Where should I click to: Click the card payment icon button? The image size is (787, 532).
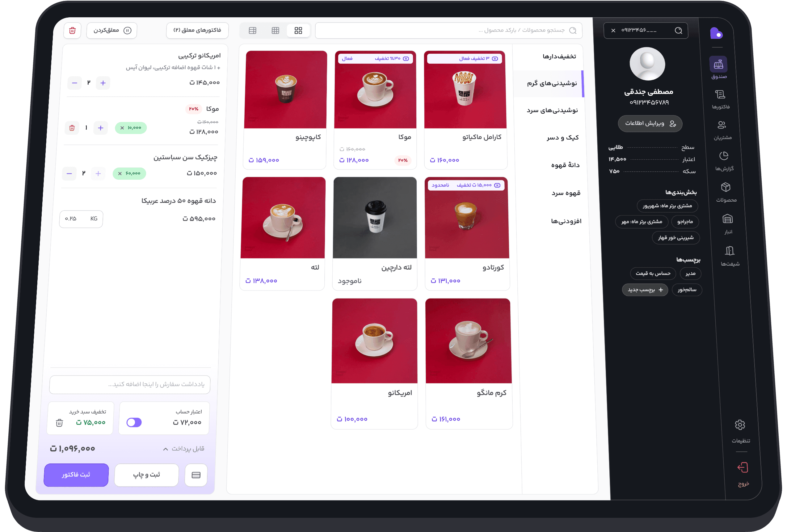coord(196,475)
